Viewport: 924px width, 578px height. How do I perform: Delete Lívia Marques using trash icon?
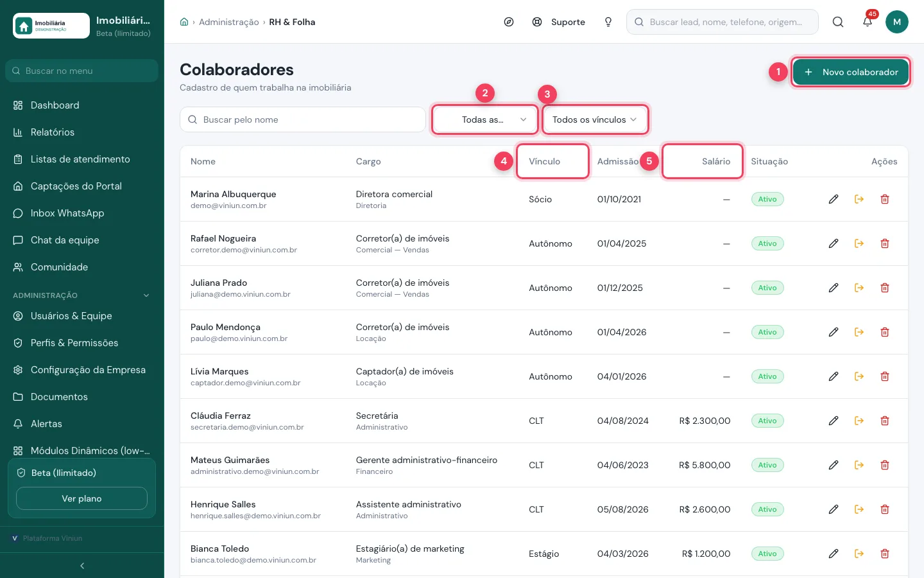coord(885,376)
